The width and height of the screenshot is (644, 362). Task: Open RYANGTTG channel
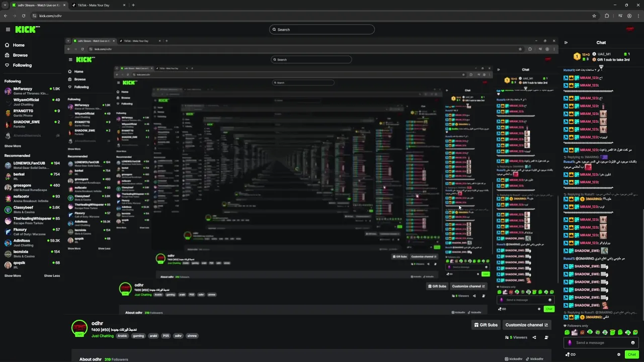(32, 113)
